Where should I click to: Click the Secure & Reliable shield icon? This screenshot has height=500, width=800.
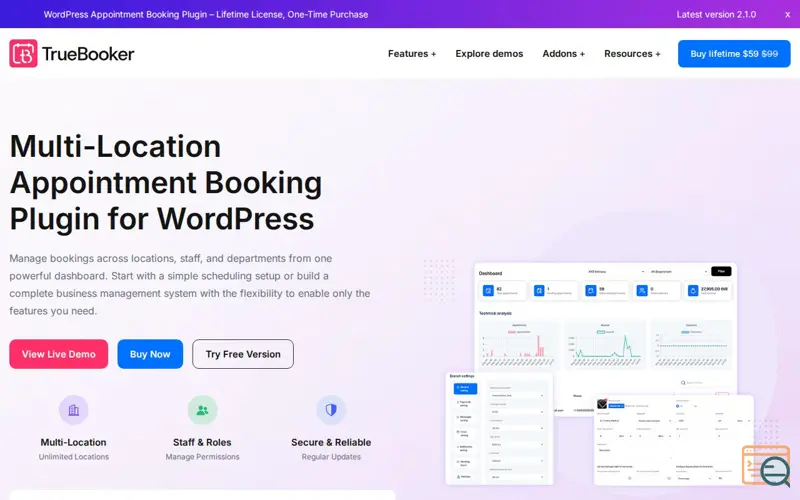(331, 410)
